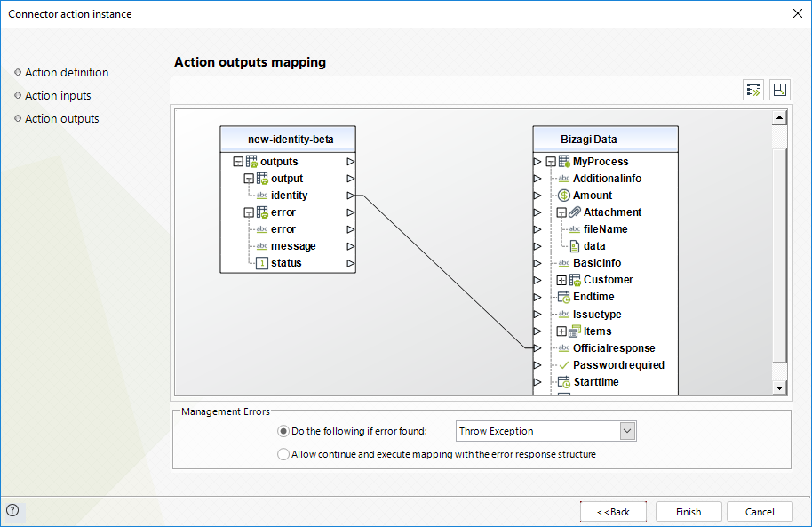Click the mapping scrollbar up arrow
812x527 pixels.
779,117
